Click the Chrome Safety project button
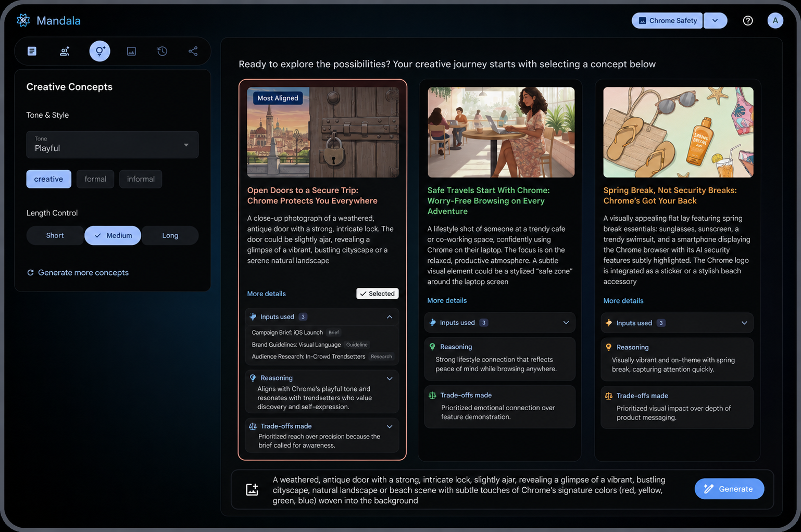 pyautogui.click(x=667, y=21)
